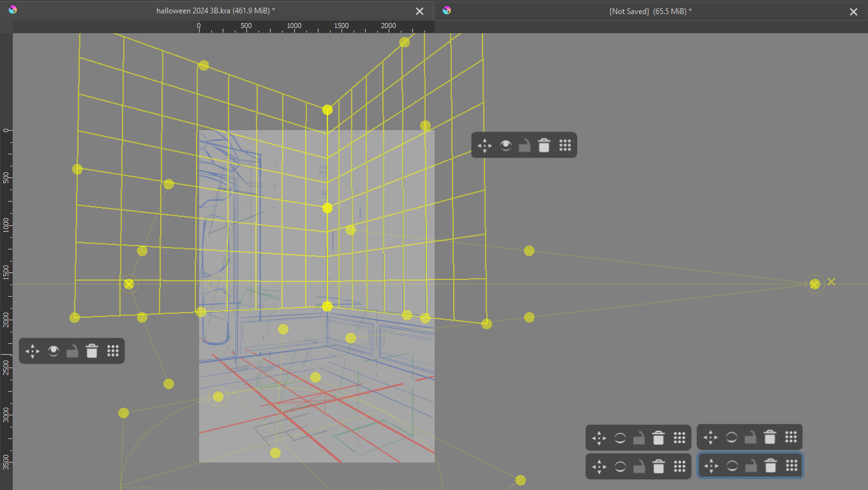Lock the assistant using widget left of canvas
This screenshot has width=868, height=490.
[72, 351]
